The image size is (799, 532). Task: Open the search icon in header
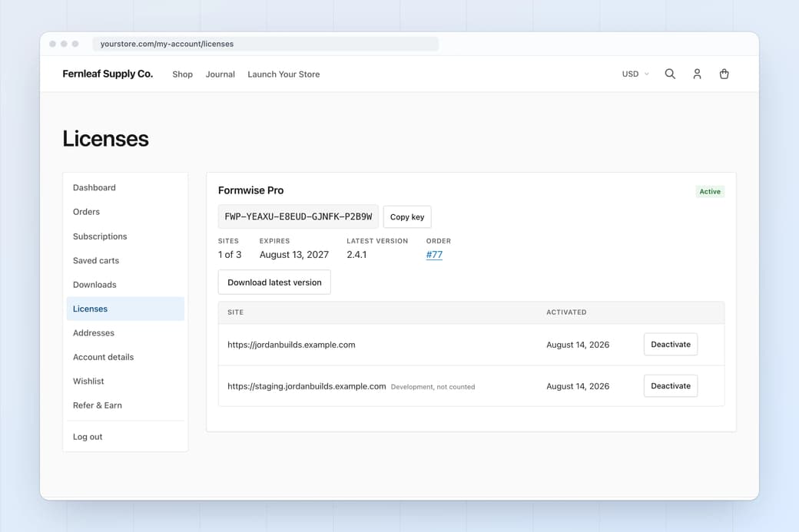point(670,74)
